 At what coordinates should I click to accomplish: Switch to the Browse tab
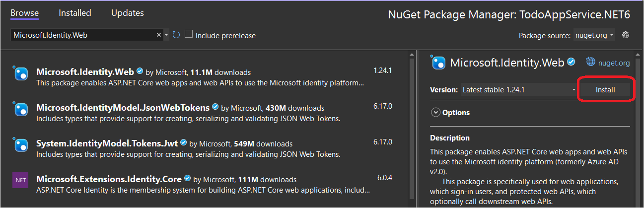click(x=24, y=13)
